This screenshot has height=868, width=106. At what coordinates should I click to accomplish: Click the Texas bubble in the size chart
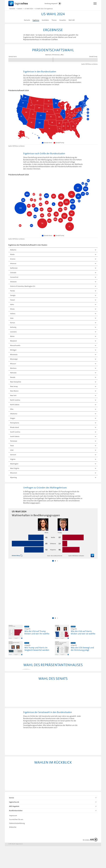pyautogui.click(x=42, y=223)
